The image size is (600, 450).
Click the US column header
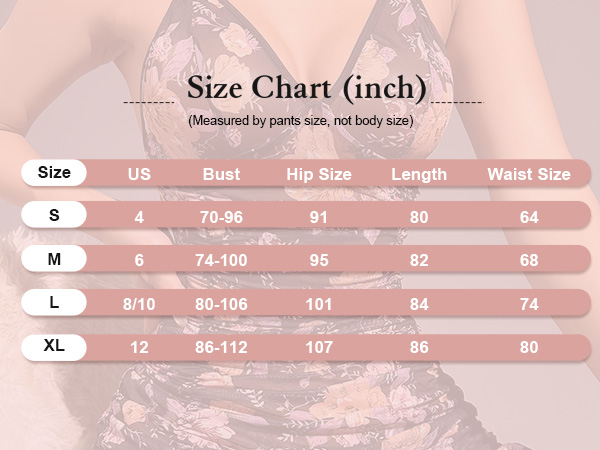139,174
